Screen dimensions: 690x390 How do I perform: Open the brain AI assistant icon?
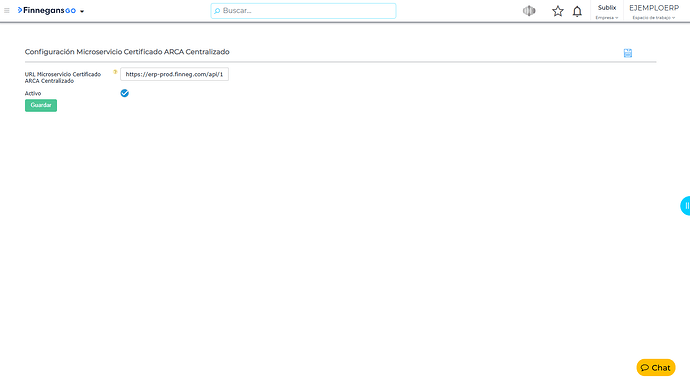coord(529,11)
